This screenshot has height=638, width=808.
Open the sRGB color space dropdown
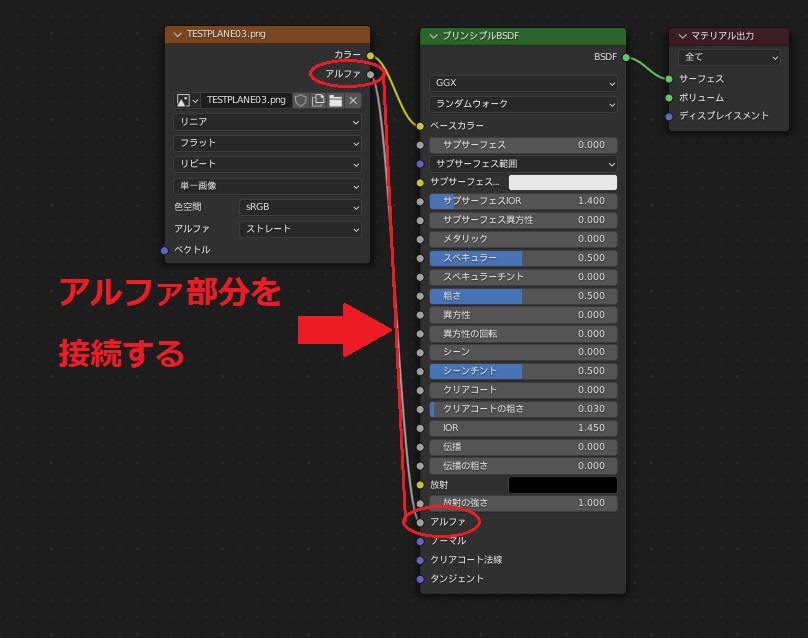[300, 207]
